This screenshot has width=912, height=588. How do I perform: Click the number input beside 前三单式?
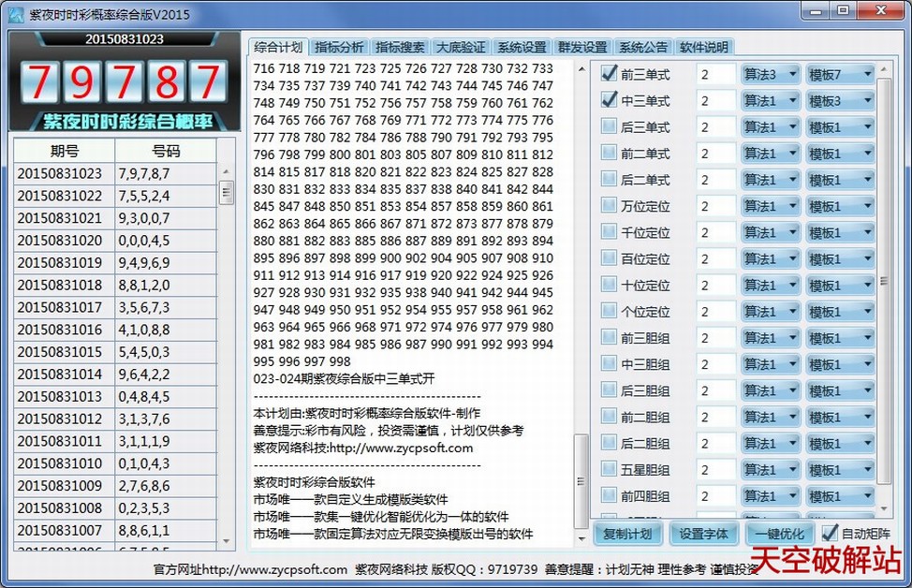[x=715, y=74]
